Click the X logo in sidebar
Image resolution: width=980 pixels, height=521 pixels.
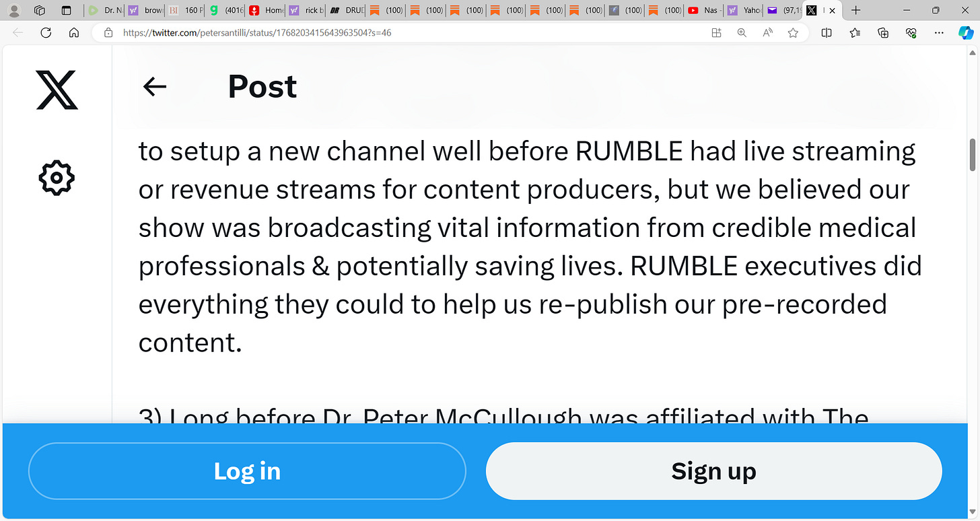pyautogui.click(x=57, y=90)
